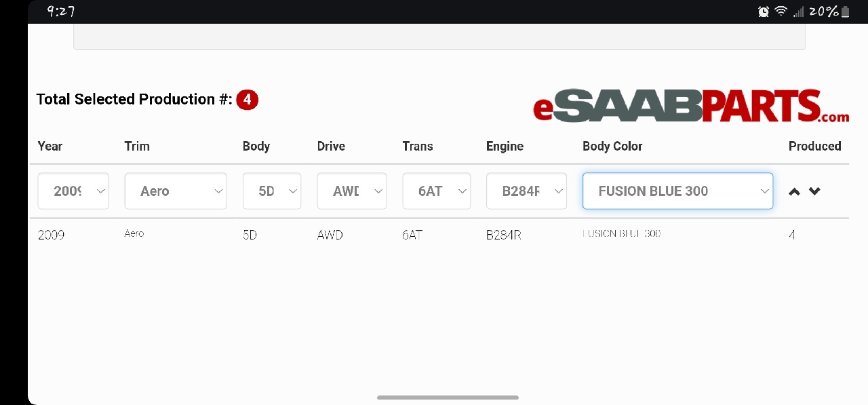868x405 pixels.
Task: Open the Drive dropdown showing AWD
Action: coord(352,191)
